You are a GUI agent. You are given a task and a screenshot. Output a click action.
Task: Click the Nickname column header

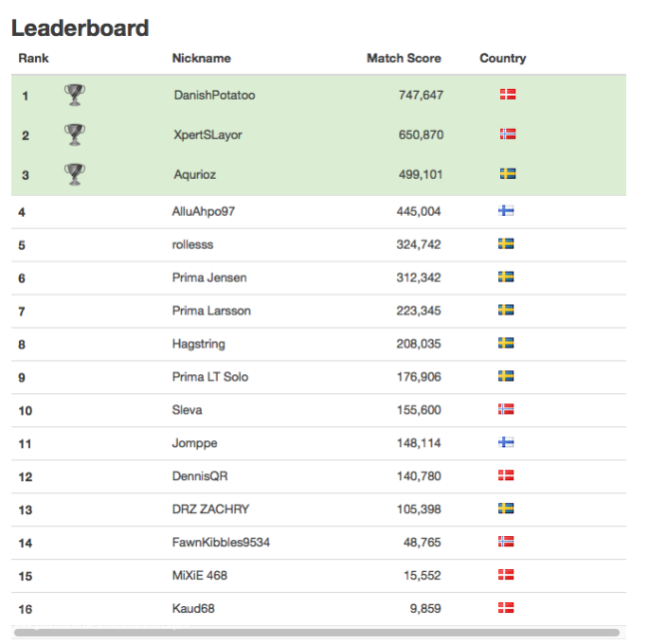coord(202,58)
